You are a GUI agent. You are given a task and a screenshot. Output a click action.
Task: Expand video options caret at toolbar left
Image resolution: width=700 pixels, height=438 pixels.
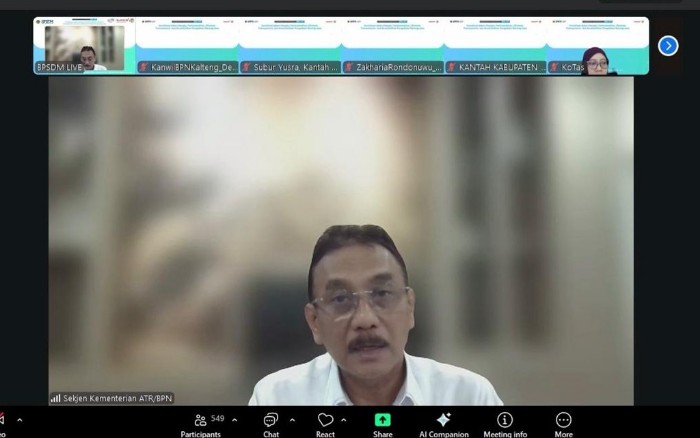coord(20,420)
